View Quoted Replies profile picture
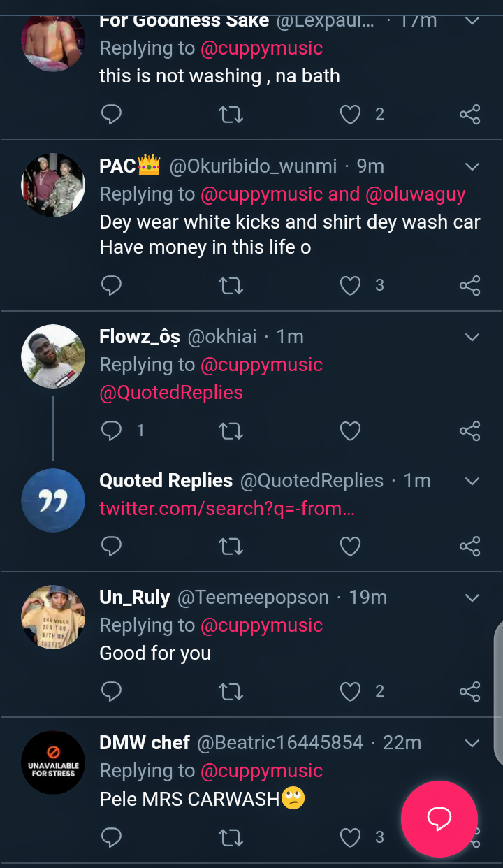Viewport: 503px width, 868px height. click(53, 500)
